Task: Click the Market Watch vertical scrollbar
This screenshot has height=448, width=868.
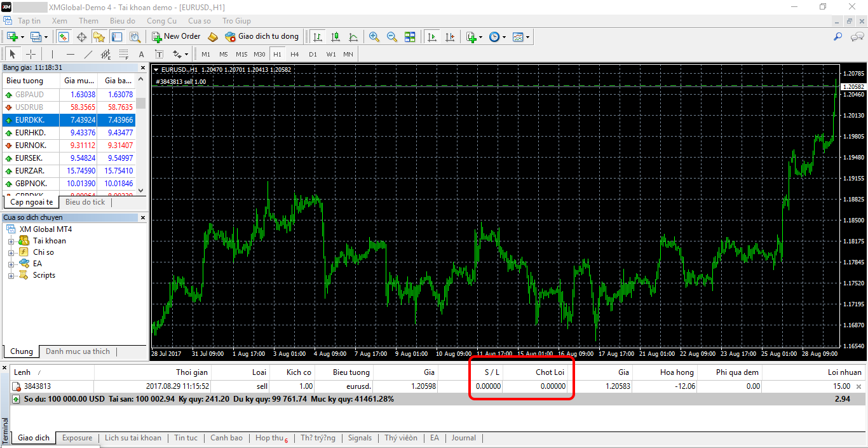Action: [141, 135]
